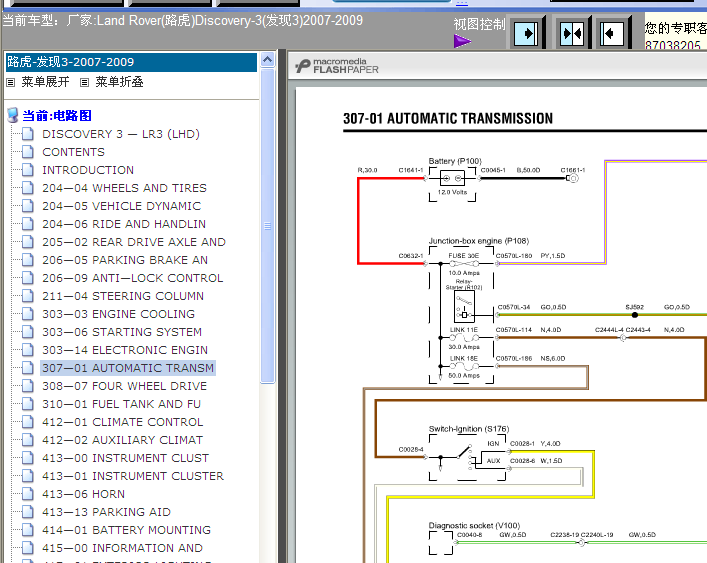Open 415—00 INFORMATION AND
707x563 pixels.
point(122,548)
